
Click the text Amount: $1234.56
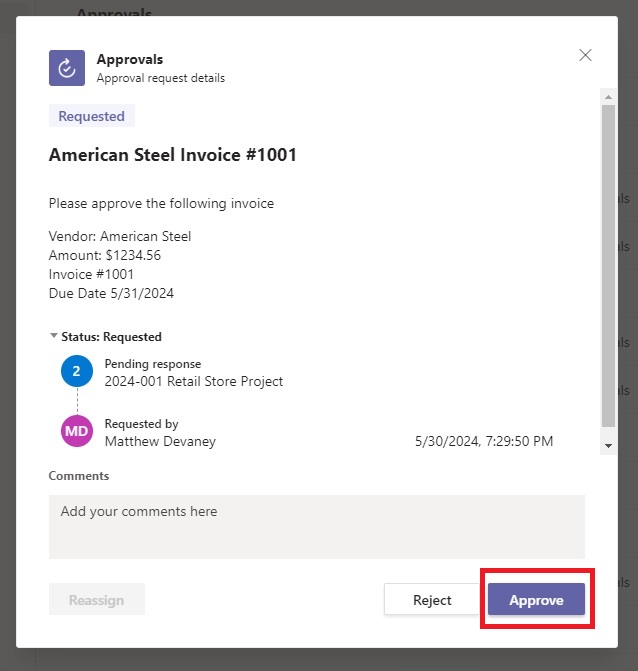105,255
